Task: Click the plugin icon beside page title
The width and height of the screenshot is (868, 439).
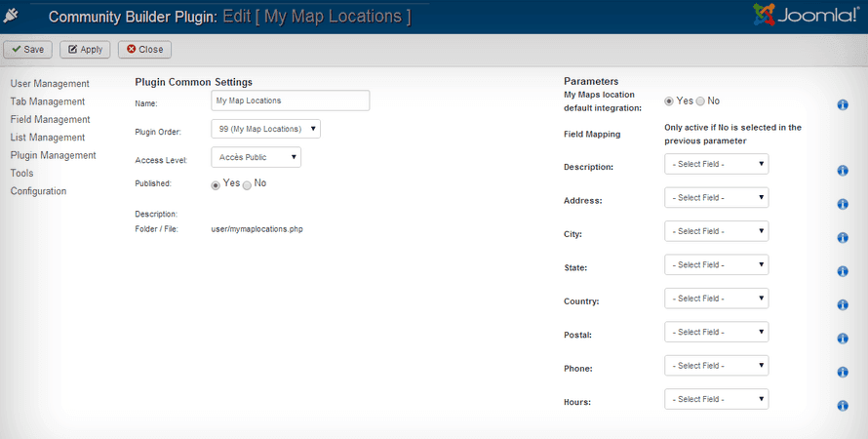Action: (12, 17)
